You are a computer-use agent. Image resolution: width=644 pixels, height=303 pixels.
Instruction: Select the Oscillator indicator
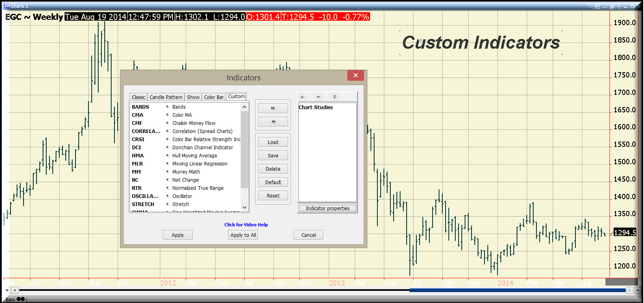(182, 196)
